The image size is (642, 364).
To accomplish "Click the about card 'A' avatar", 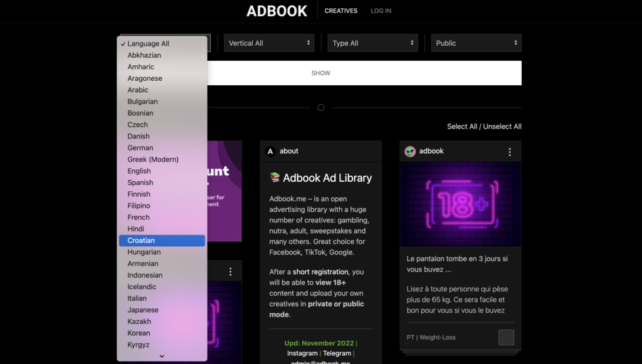I will pos(270,152).
